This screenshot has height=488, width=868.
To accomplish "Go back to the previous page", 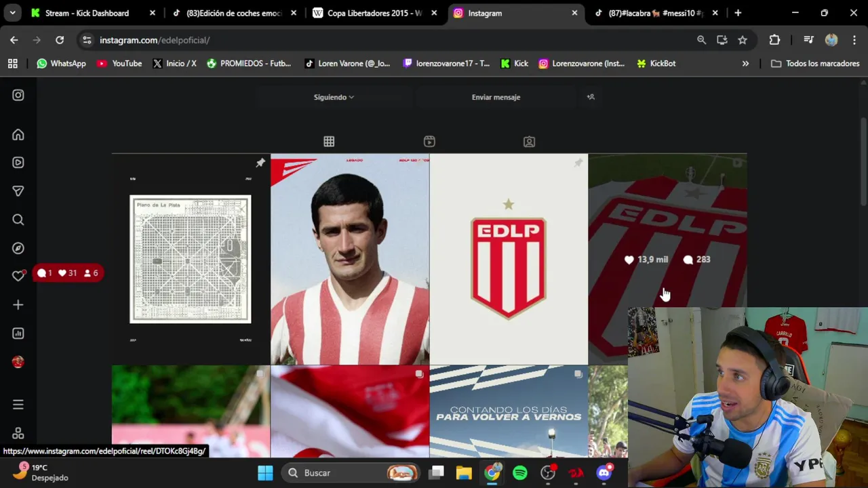I will pyautogui.click(x=14, y=40).
